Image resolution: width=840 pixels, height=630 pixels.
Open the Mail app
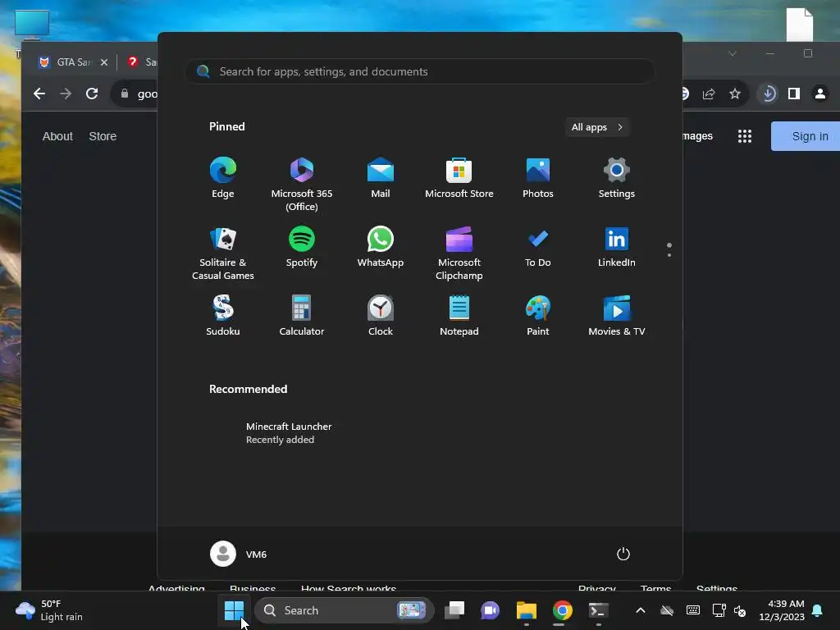381,178
